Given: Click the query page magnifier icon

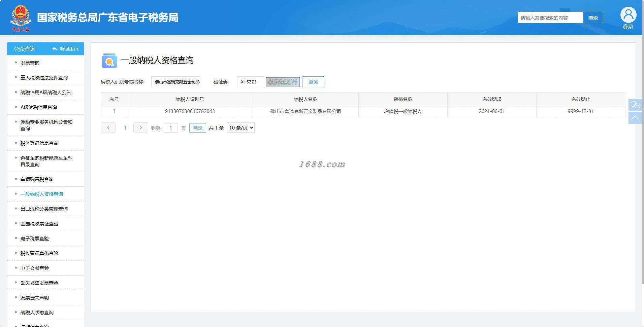Looking at the screenshot, I should click(109, 61).
